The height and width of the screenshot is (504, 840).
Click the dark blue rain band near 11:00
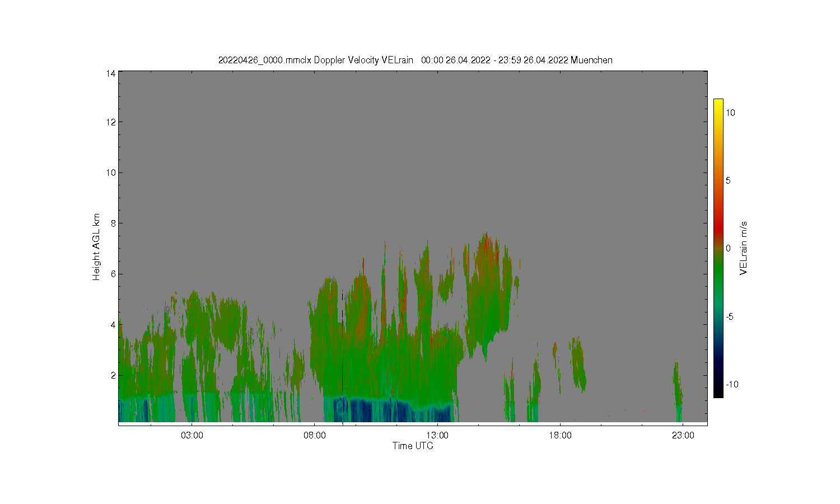tap(389, 410)
